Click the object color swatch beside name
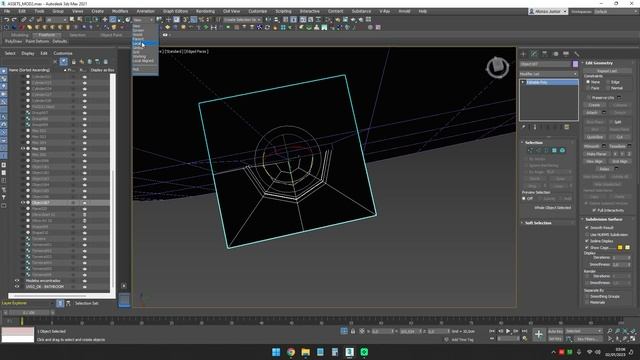The image size is (640, 360). (x=575, y=64)
